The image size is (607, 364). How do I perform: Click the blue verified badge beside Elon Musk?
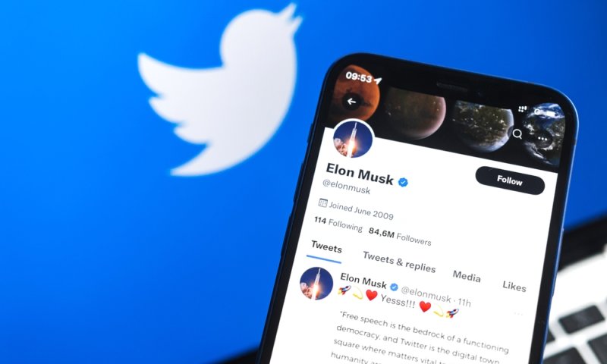403,182
